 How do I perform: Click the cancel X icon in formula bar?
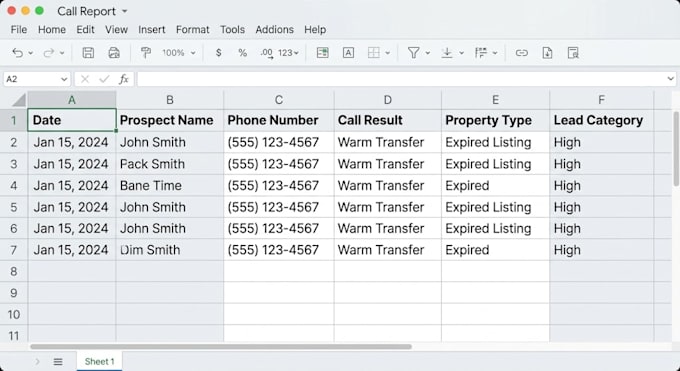85,79
